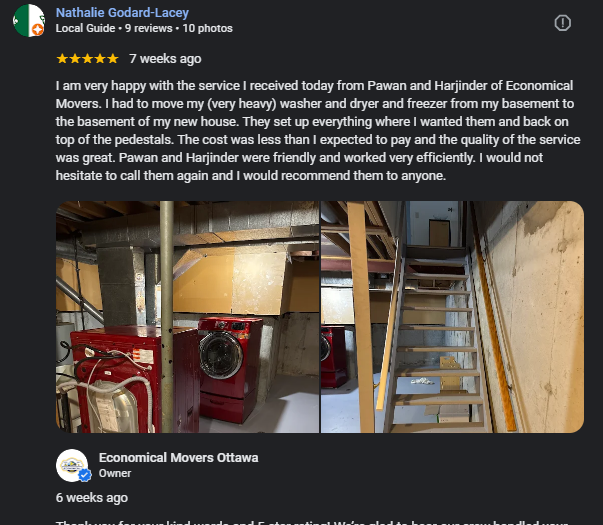The height and width of the screenshot is (525, 603).
Task: Click the owner's reply text at bottom
Action: 312,522
